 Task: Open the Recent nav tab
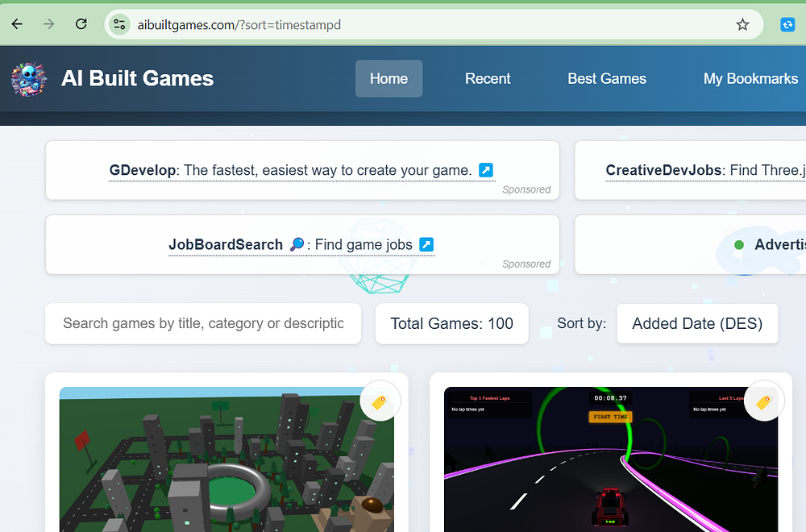tap(488, 79)
